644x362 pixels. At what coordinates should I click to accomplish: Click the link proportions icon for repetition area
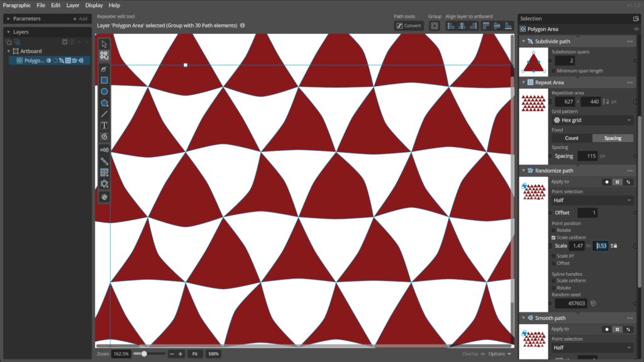tap(606, 101)
